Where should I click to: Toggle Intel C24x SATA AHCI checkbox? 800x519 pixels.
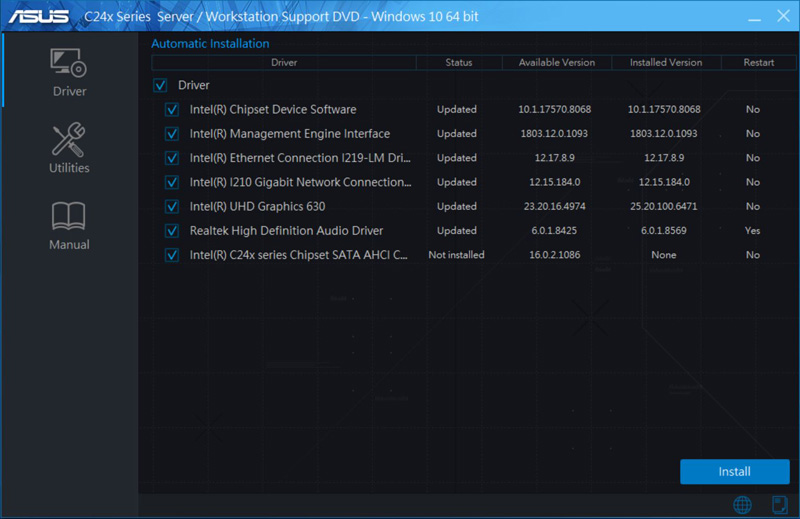tap(172, 255)
